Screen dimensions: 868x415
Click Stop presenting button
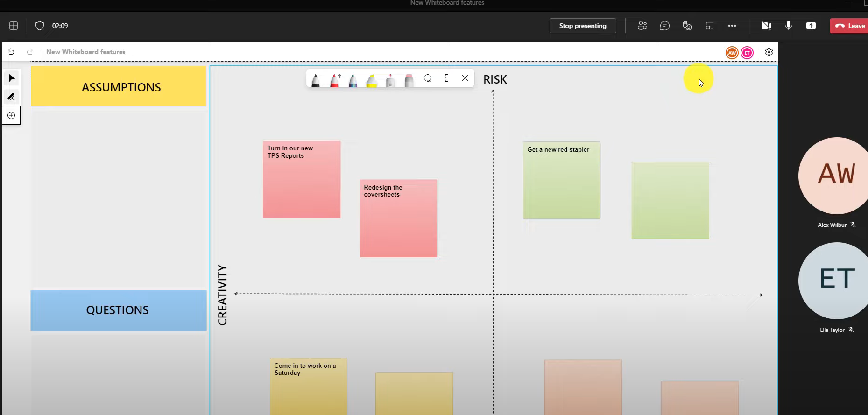[x=583, y=26]
